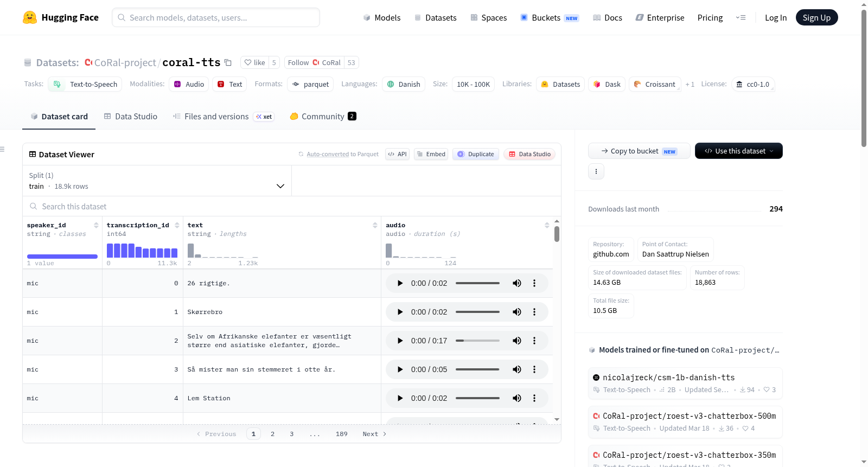Image resolution: width=868 pixels, height=467 pixels.
Task: Like the coral-tts dataset
Action: 255,62
